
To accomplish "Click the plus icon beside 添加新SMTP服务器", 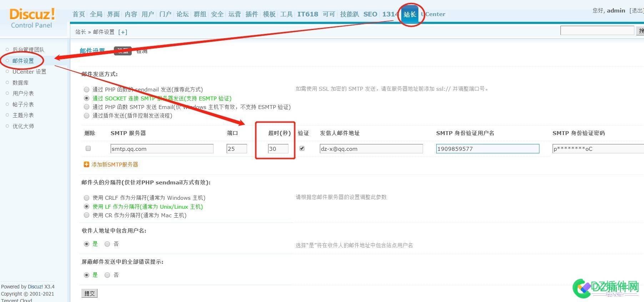I will pyautogui.click(x=86, y=164).
